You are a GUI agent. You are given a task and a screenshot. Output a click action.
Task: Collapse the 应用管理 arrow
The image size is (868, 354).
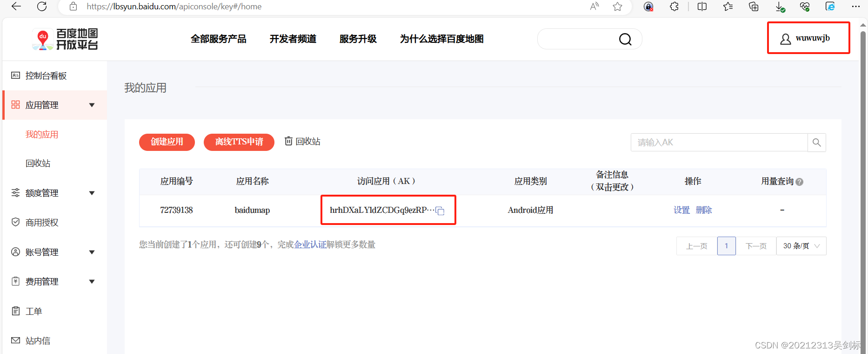[92, 105]
